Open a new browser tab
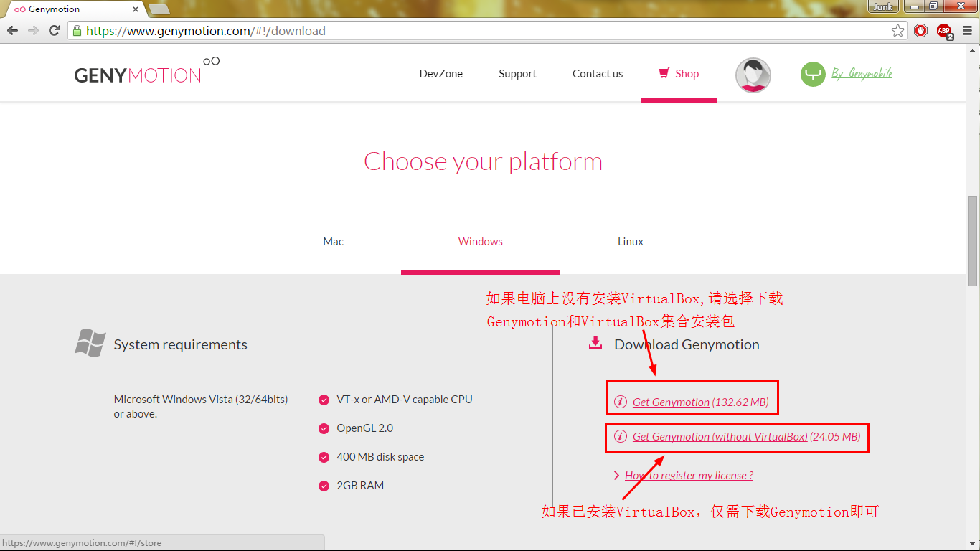Image resolution: width=980 pixels, height=551 pixels. pos(159,9)
